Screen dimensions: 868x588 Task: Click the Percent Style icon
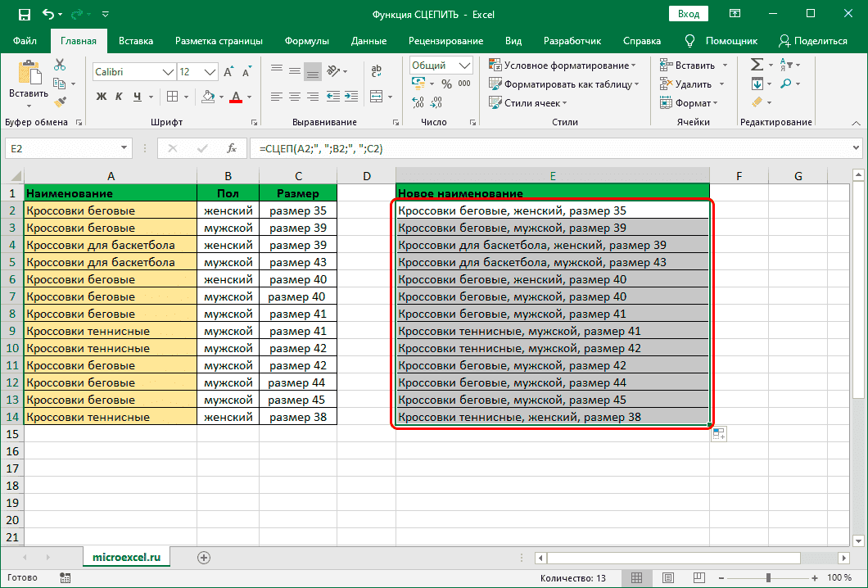pyautogui.click(x=446, y=84)
